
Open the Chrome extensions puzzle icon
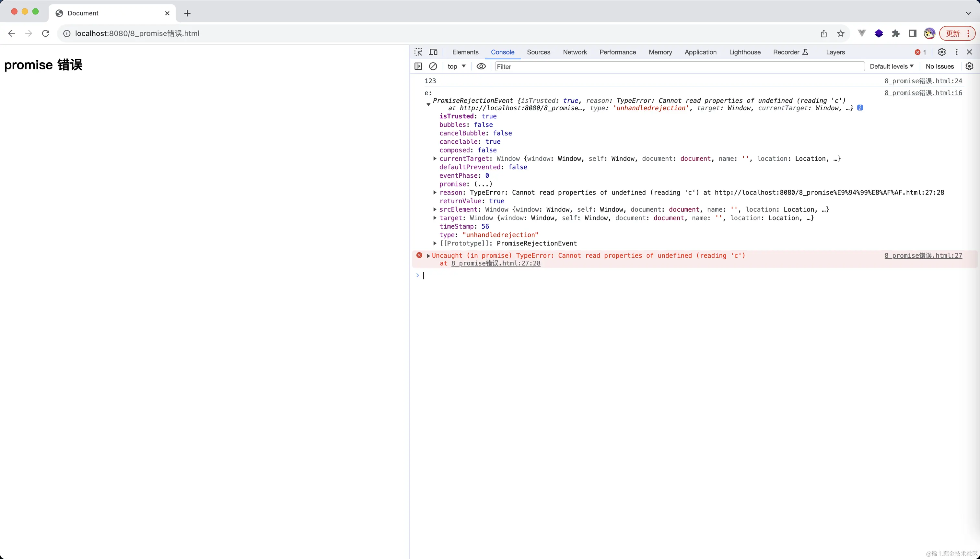pos(896,34)
